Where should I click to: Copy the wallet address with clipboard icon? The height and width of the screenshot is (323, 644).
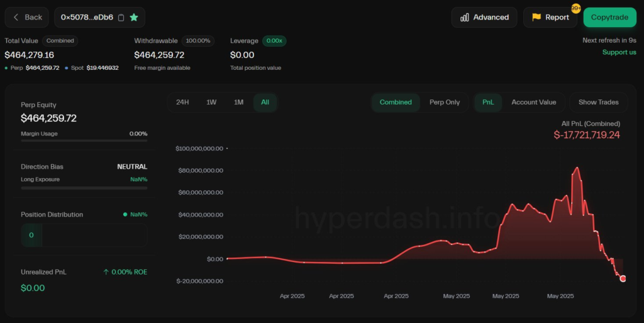[x=121, y=18]
